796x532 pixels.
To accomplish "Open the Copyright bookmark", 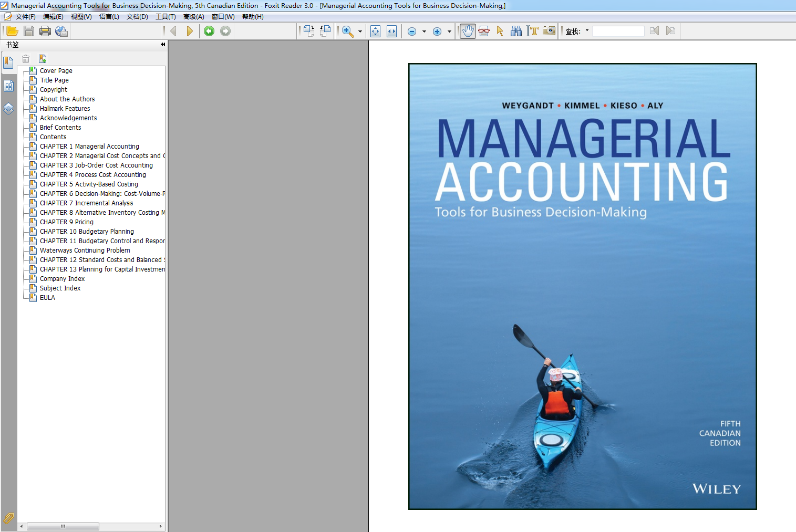I will (x=54, y=90).
